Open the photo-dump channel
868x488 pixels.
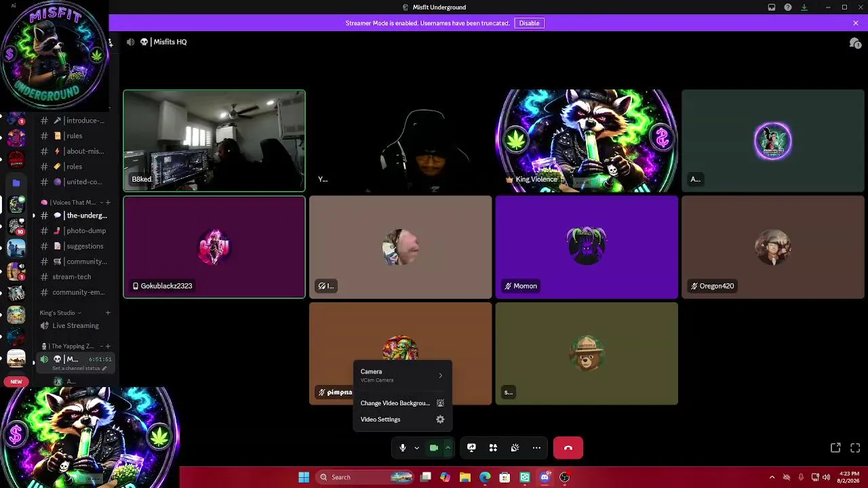tap(75, 230)
